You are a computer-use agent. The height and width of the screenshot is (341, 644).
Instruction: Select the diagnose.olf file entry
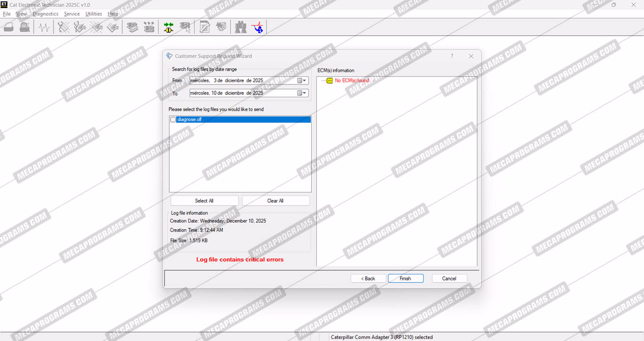(190, 120)
